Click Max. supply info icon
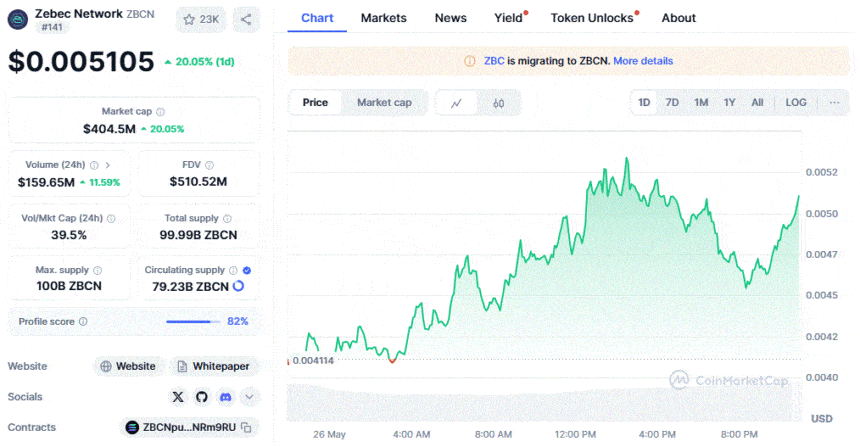860x447 pixels. (98, 270)
